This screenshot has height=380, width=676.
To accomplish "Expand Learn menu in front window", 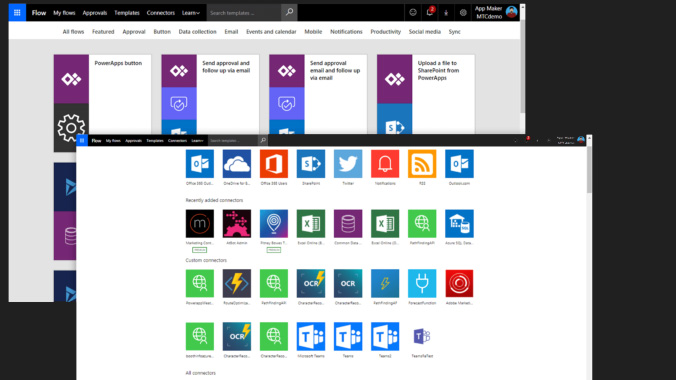I will [197, 141].
